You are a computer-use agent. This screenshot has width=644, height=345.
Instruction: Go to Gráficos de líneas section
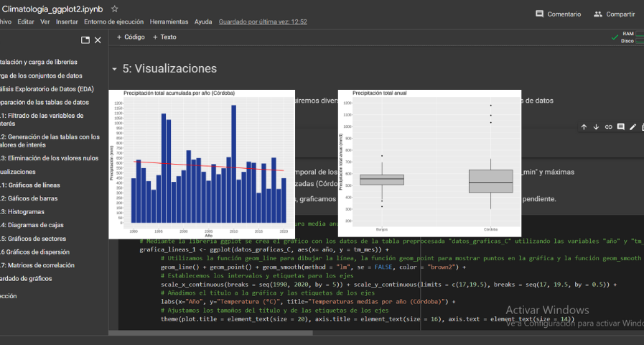coord(30,185)
